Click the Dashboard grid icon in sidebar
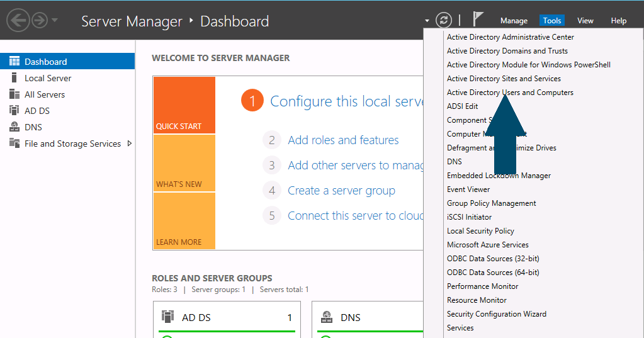This screenshot has height=338, width=644. tap(14, 61)
